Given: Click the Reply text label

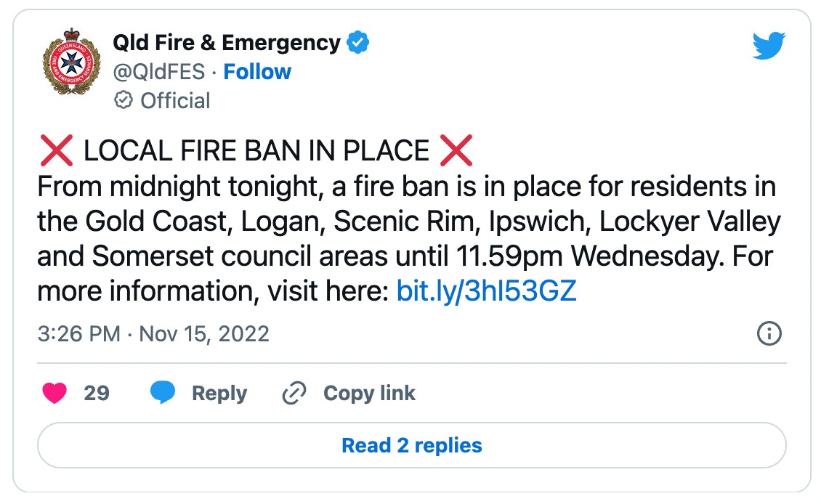Looking at the screenshot, I should pos(219,394).
